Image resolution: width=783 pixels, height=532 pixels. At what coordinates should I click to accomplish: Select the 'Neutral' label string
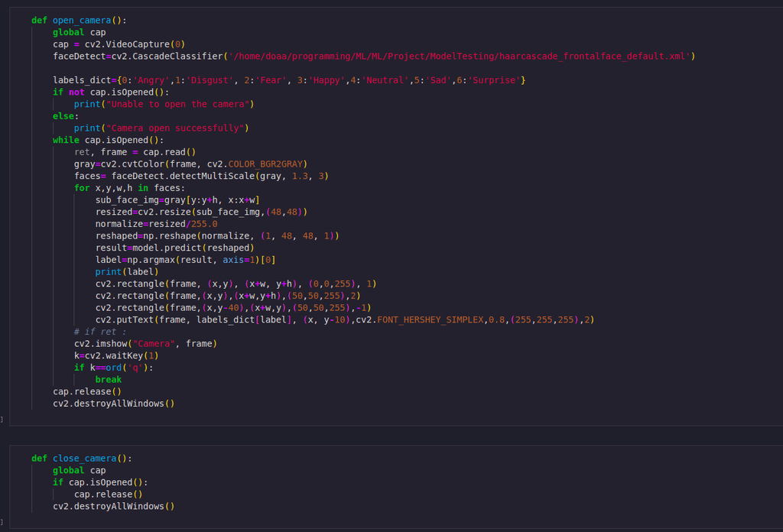click(x=385, y=80)
